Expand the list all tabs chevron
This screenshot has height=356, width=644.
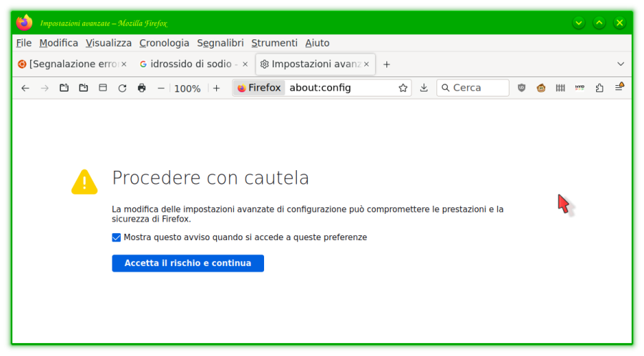[x=620, y=64]
